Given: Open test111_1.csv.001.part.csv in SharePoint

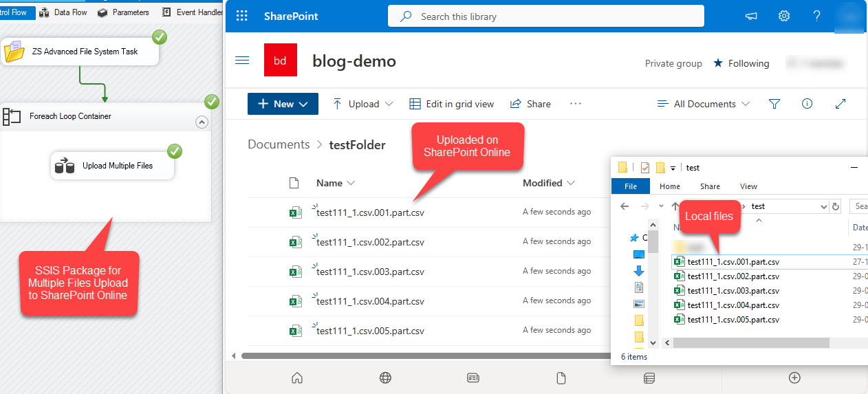Looking at the screenshot, I should (x=370, y=212).
